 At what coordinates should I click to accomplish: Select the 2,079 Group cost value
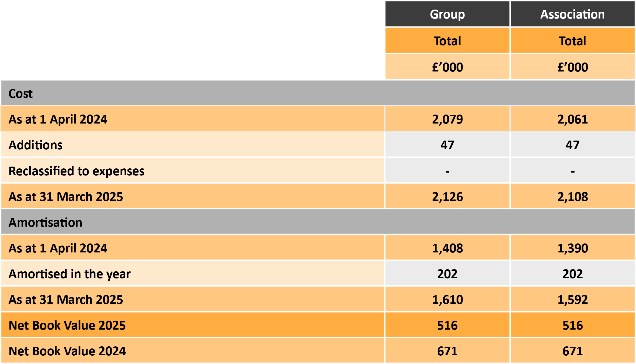447,119
